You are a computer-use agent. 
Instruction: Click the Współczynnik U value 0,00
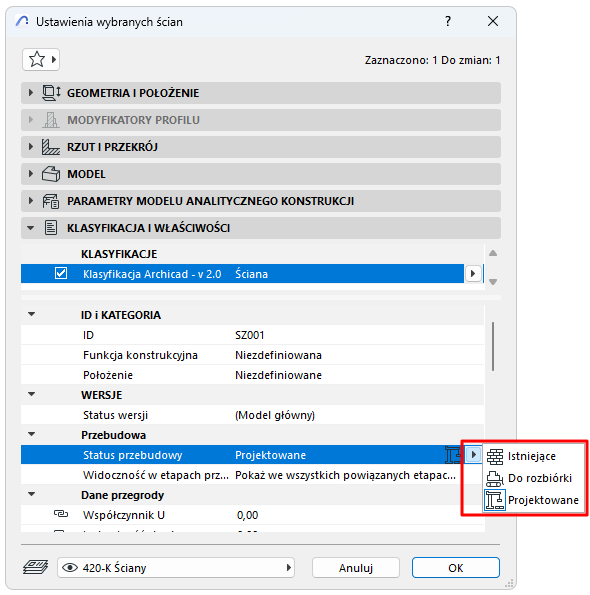click(x=247, y=515)
